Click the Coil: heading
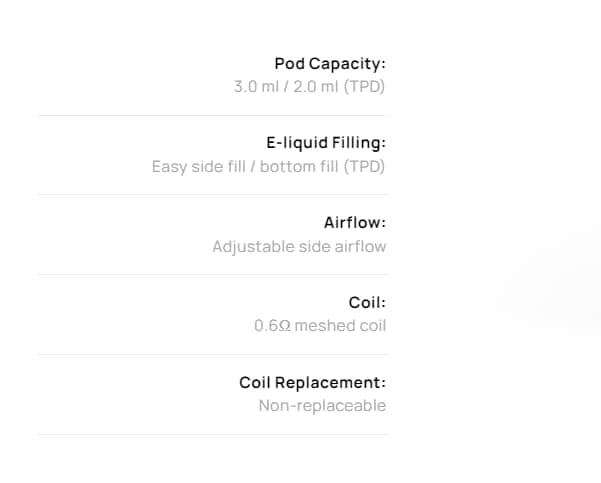The image size is (601, 483). coord(367,302)
